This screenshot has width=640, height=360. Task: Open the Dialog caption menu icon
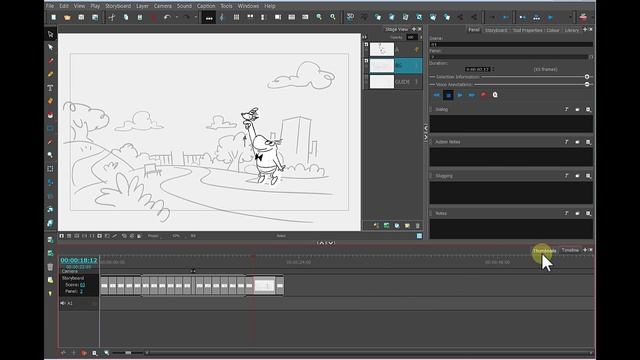pos(588,109)
